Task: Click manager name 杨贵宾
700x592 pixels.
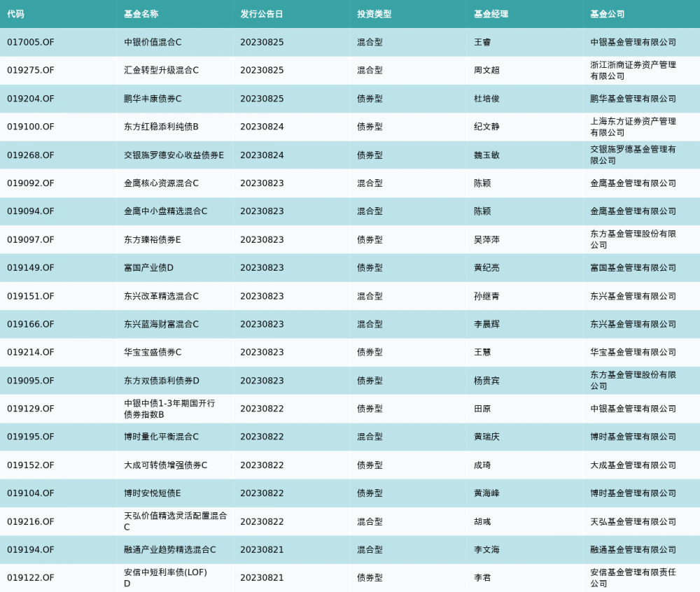Action: click(486, 381)
